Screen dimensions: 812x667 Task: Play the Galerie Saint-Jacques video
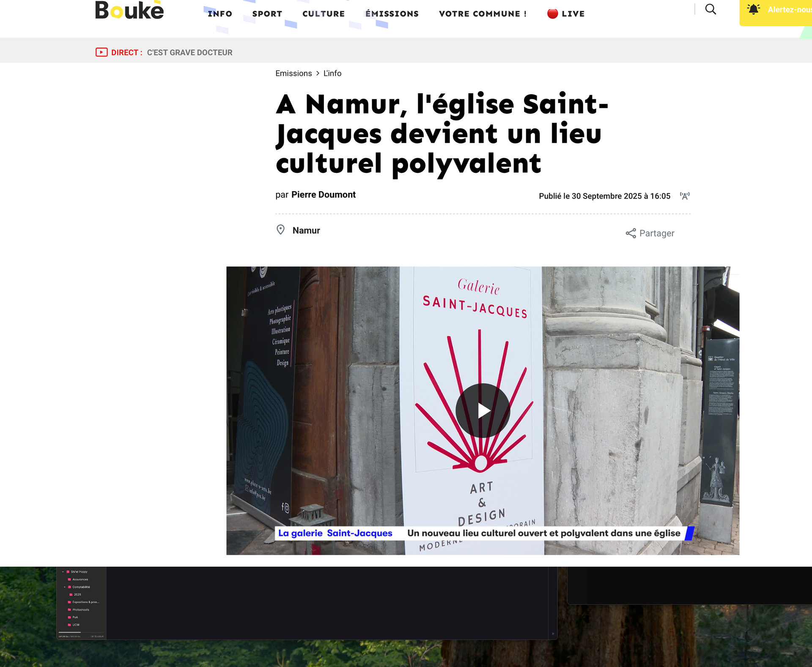483,410
